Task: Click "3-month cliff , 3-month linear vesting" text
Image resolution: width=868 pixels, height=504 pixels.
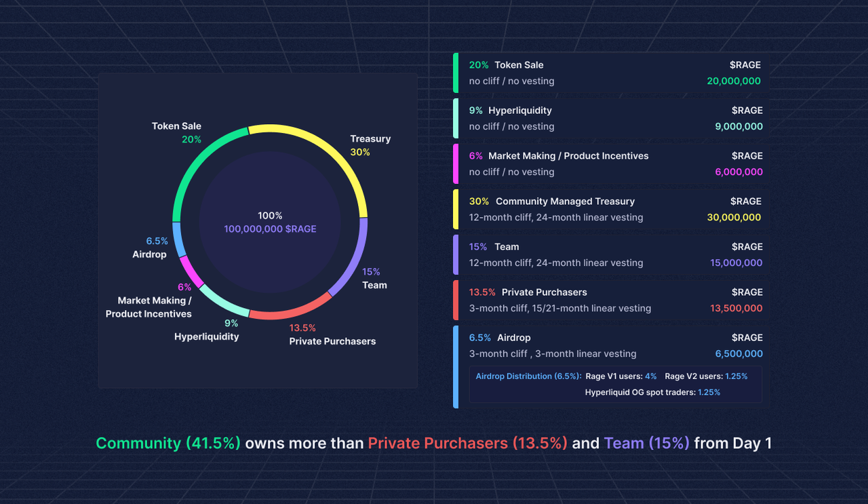Action: coord(553,353)
